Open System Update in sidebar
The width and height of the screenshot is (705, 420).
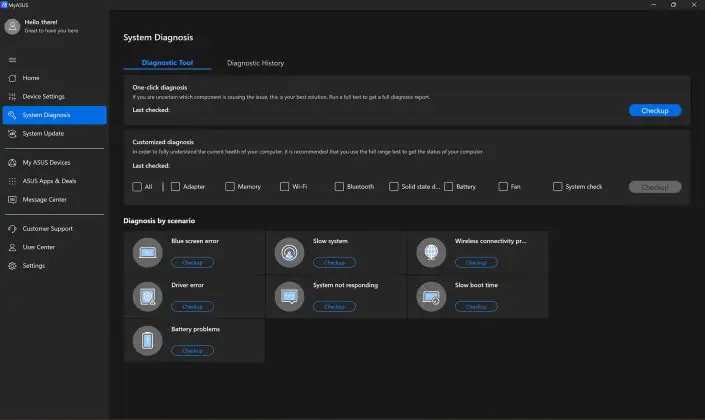coord(54,134)
